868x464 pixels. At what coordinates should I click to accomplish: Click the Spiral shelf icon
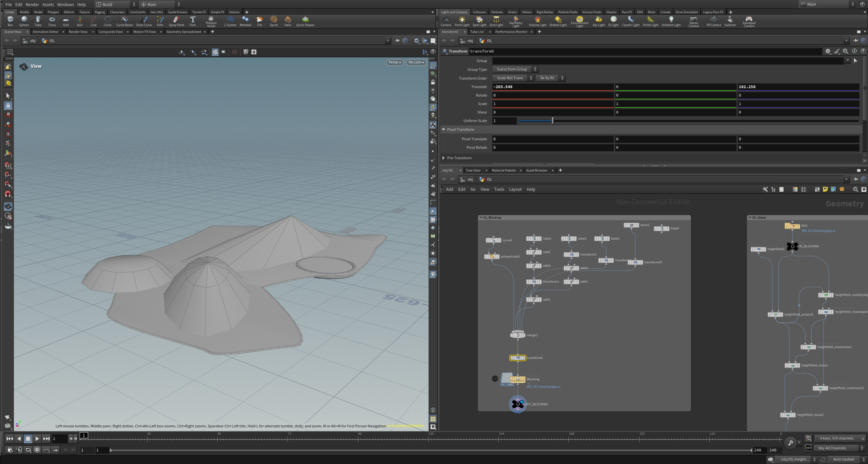click(x=274, y=21)
